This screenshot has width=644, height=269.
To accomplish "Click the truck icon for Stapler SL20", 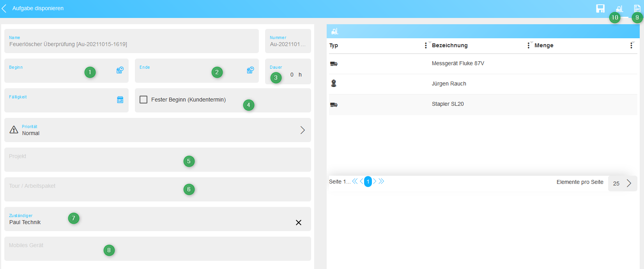I will (334, 105).
